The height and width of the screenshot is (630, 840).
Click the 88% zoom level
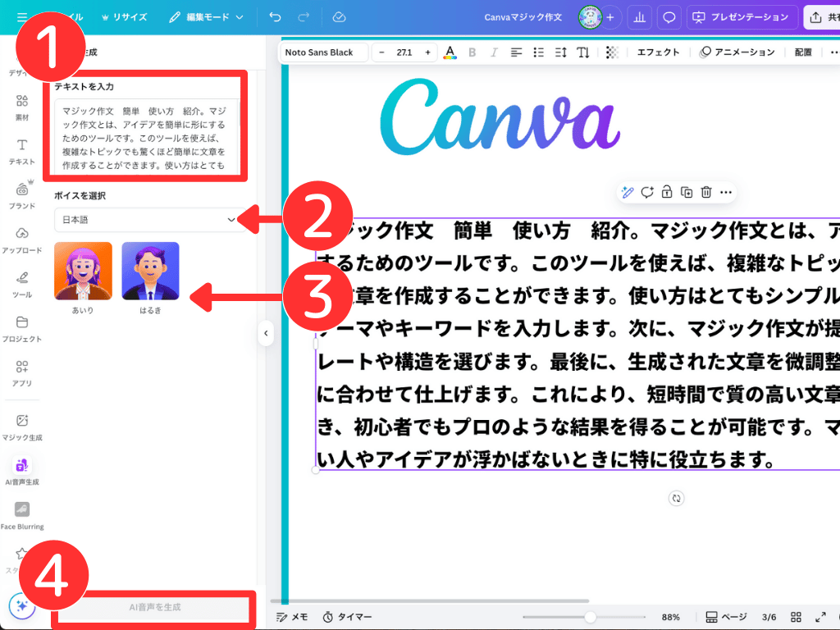pos(670,617)
